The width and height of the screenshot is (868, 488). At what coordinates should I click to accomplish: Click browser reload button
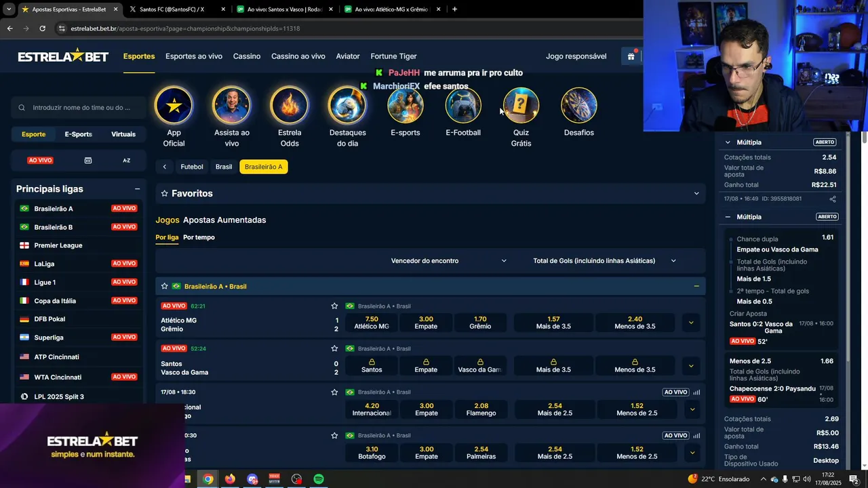(42, 28)
